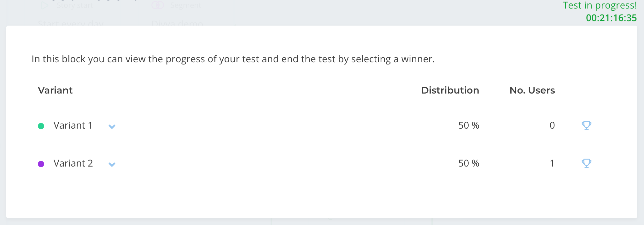Click the user count 0 for Variant 1
Screen dimensions: 644x225
pyautogui.click(x=552, y=125)
